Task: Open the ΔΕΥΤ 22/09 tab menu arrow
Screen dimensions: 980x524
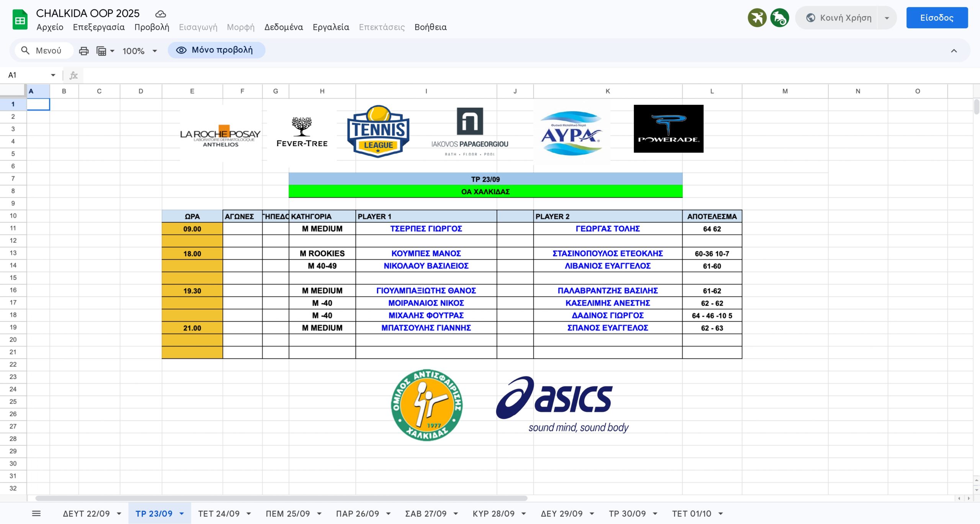Action: (119, 514)
